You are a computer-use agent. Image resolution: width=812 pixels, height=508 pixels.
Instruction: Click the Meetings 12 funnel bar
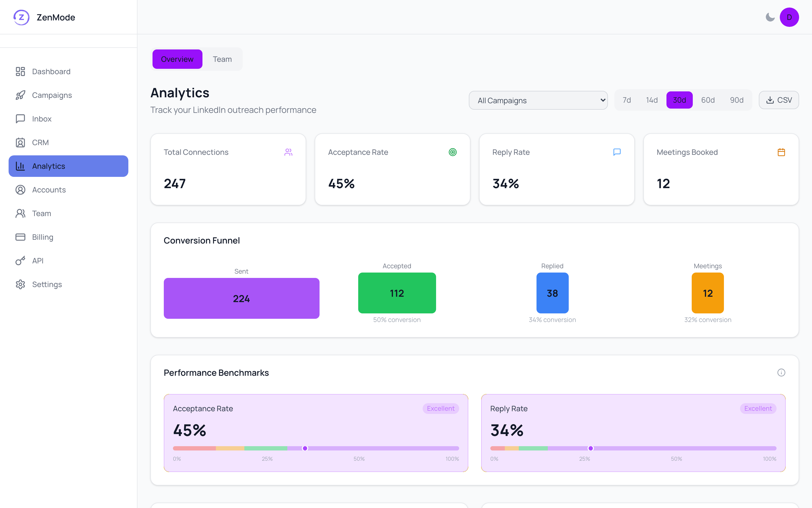click(x=708, y=293)
